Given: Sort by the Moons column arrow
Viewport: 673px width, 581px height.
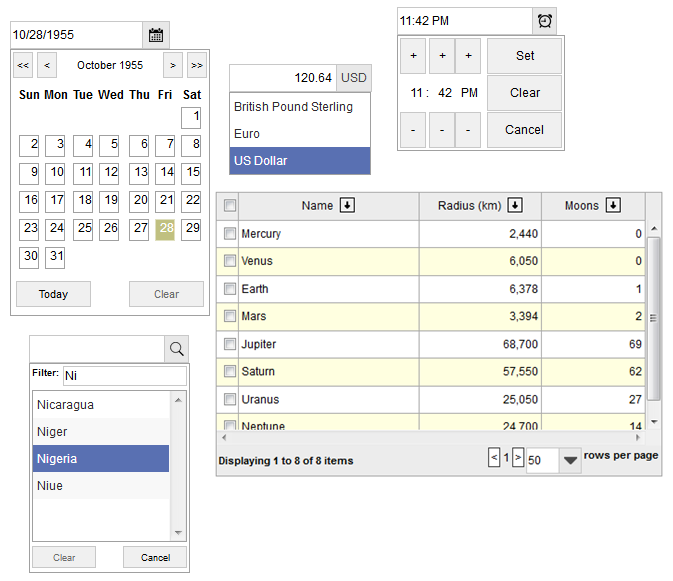Looking at the screenshot, I should 613,206.
